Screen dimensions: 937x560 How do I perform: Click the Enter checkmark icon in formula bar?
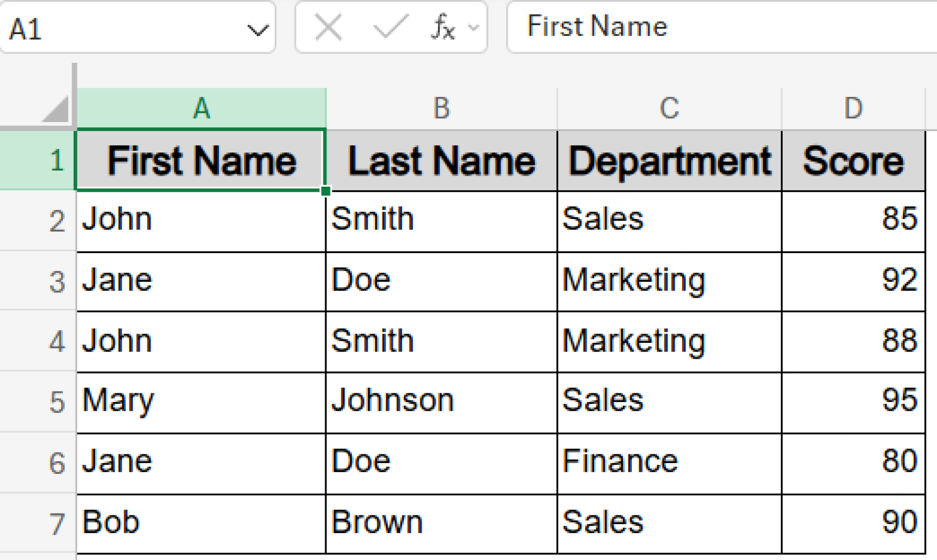click(389, 27)
